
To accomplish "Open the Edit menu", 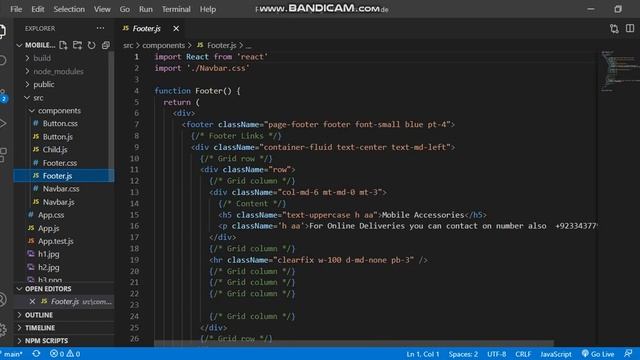I will [x=38, y=9].
